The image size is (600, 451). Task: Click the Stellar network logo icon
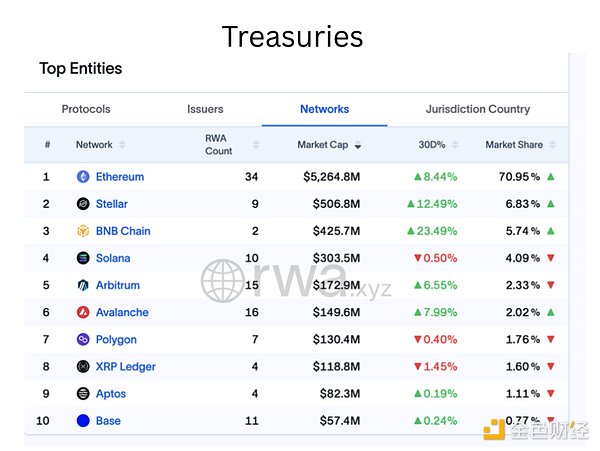pyautogui.click(x=83, y=204)
